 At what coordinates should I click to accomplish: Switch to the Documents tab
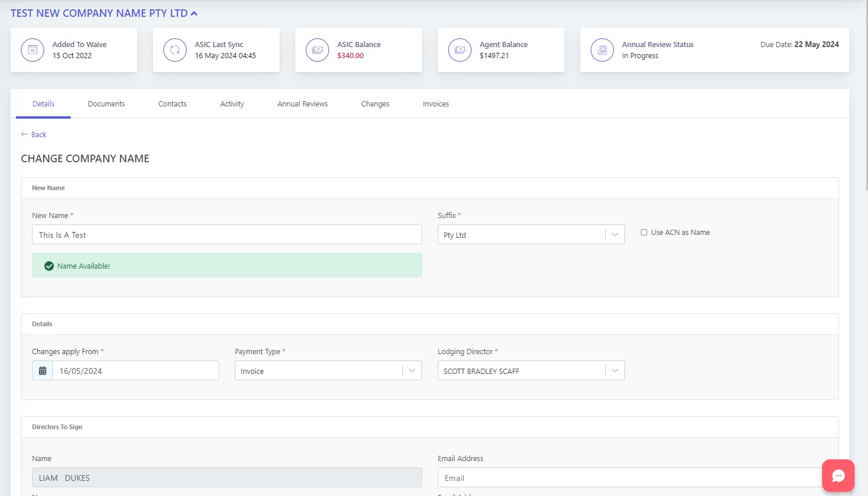tap(106, 104)
